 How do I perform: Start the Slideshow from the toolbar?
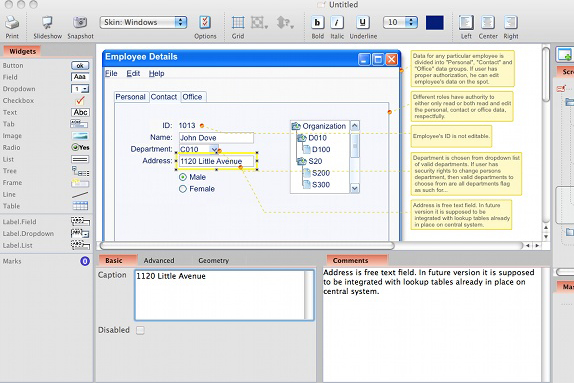tap(47, 23)
